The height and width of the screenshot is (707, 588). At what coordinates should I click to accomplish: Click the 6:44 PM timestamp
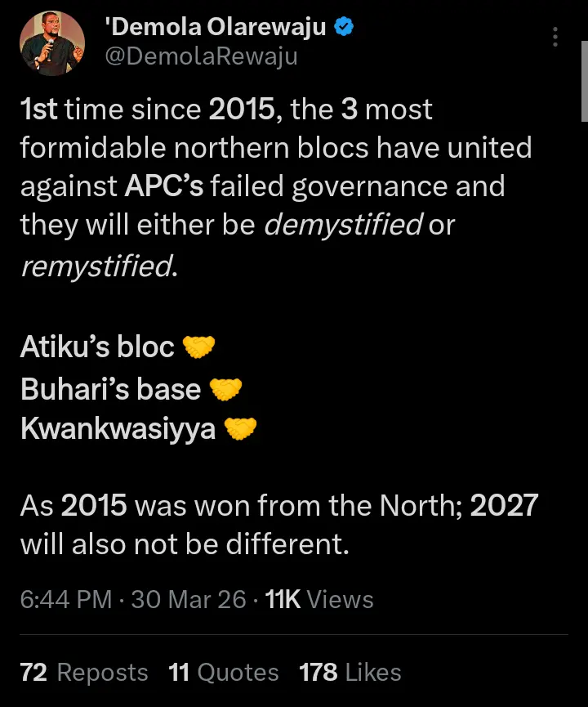coord(65,599)
